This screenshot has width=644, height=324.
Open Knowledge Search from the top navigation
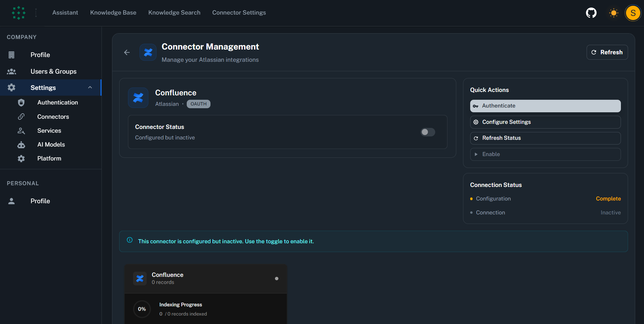point(174,13)
